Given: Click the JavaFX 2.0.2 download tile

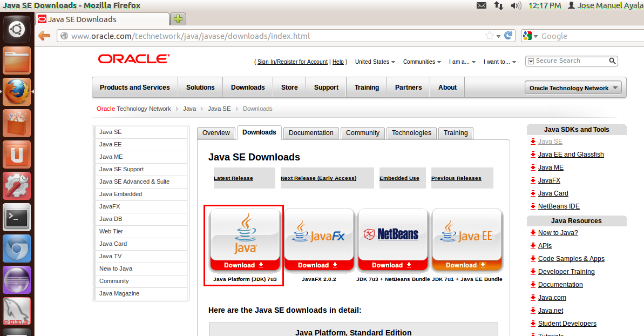Looking at the screenshot, I should click(318, 240).
